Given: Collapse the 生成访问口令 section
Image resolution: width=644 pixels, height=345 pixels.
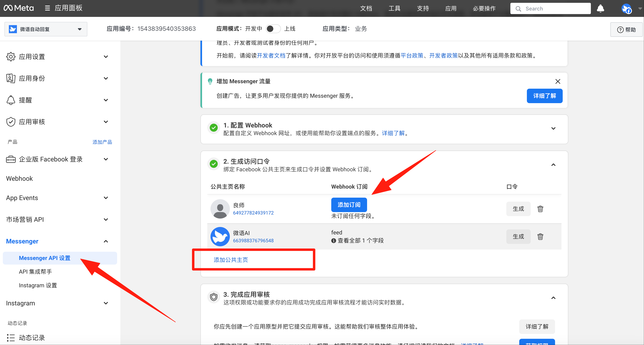Looking at the screenshot, I should coord(553,165).
